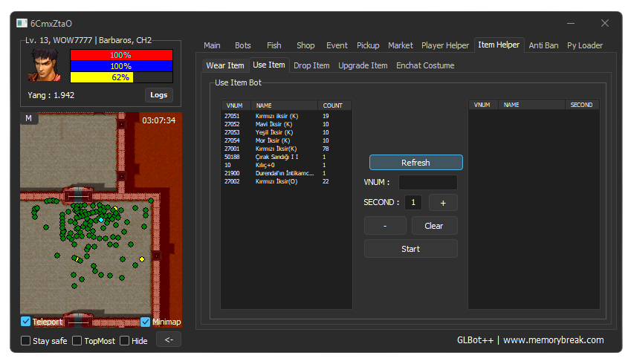631x364 pixels.
Task: Click the yellow 62% stamina bar
Action: click(x=121, y=77)
